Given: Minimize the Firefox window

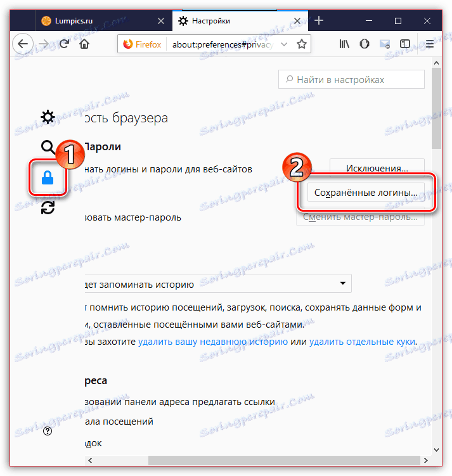Looking at the screenshot, I should (369, 21).
